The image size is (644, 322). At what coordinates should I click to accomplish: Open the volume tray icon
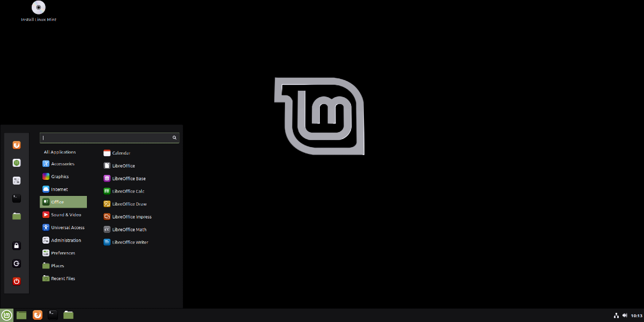pos(625,316)
